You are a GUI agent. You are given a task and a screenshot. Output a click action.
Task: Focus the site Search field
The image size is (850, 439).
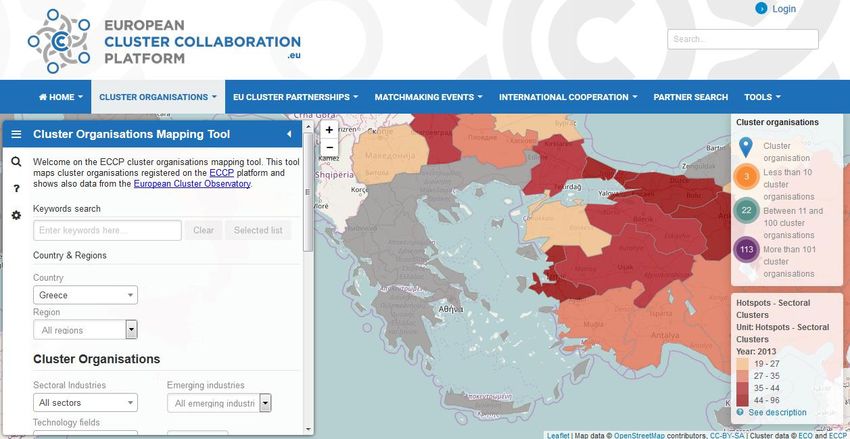[743, 39]
